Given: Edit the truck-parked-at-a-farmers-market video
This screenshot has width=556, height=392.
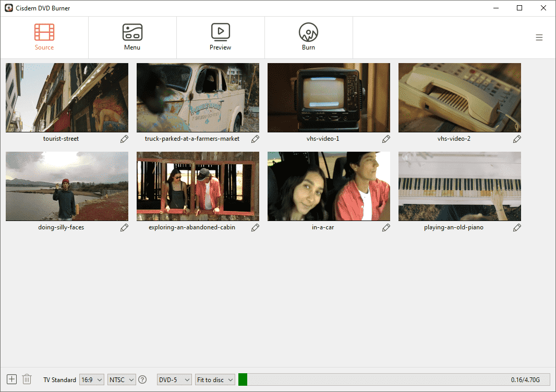Looking at the screenshot, I should click(x=255, y=139).
